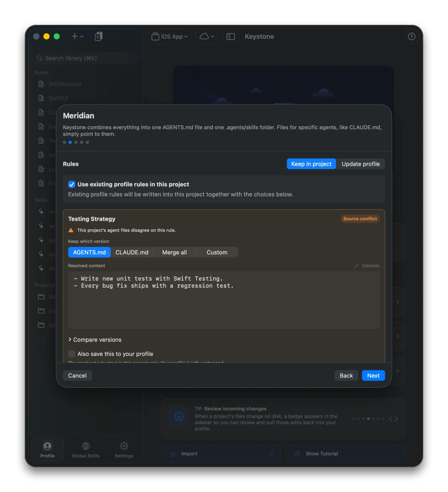Click the export document icon beside plus
Screen dimensions: 448x492
tap(99, 36)
